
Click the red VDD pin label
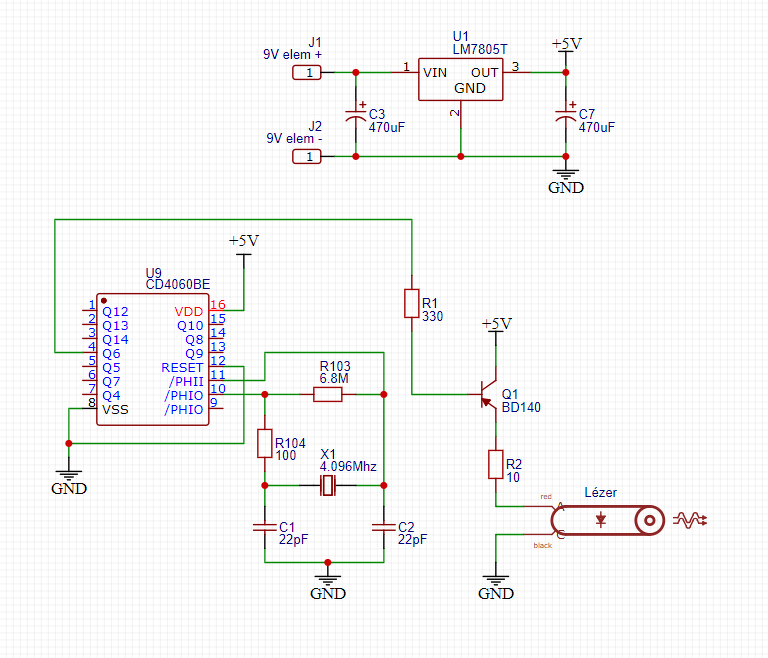tap(189, 312)
